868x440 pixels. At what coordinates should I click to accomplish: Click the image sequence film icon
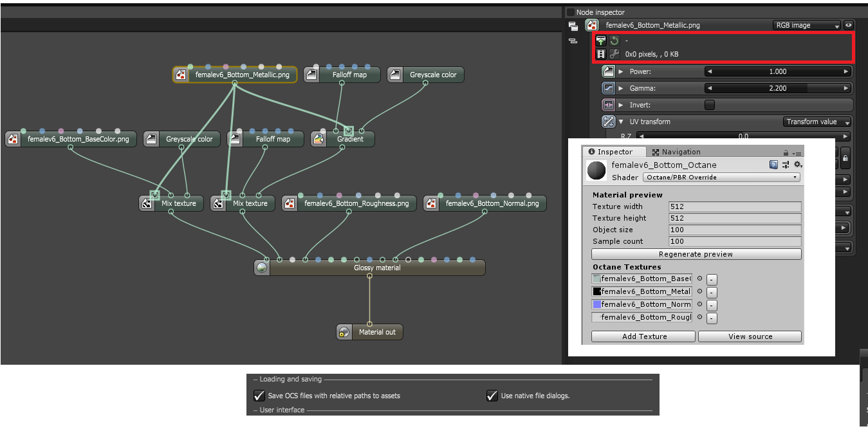(601, 54)
